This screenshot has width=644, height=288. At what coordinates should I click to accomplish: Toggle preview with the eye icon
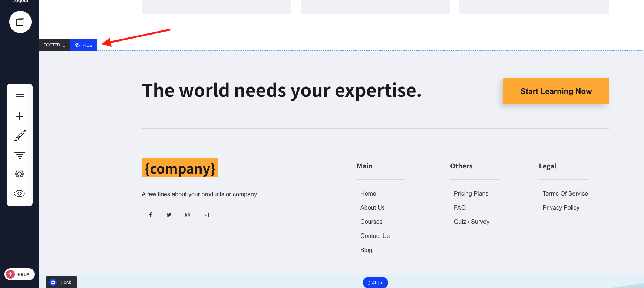click(x=20, y=193)
